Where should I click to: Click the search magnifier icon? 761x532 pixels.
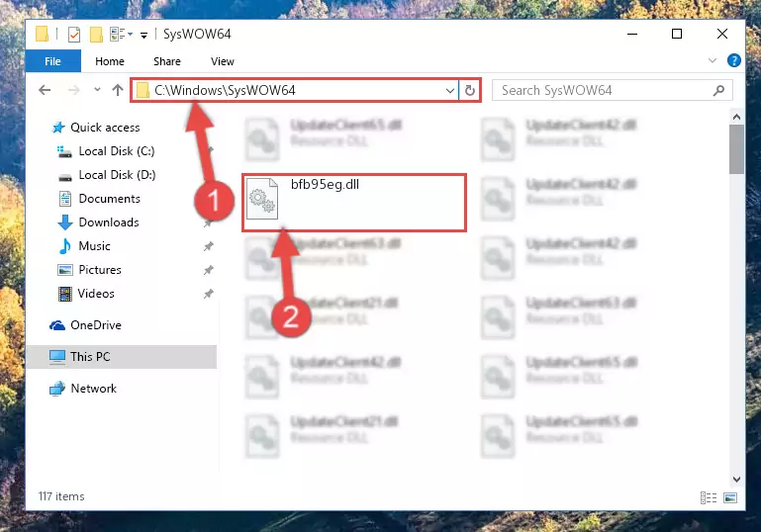click(x=718, y=90)
